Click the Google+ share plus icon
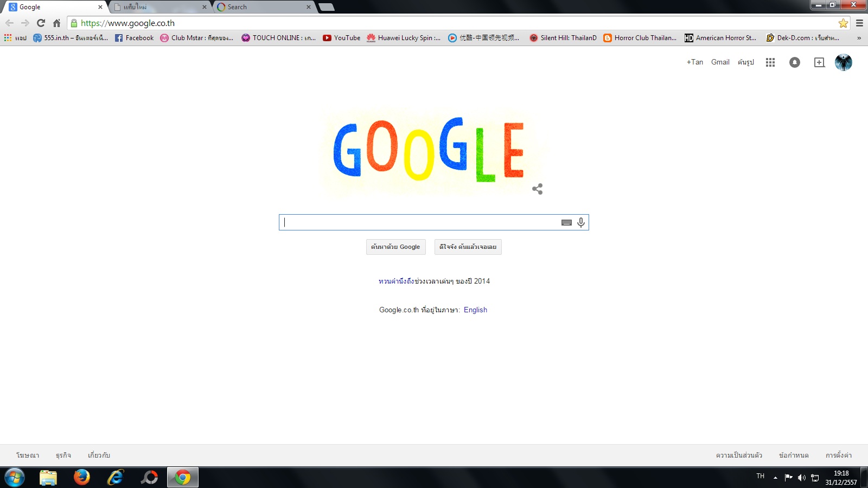Viewport: 868px width, 488px height. click(x=820, y=62)
